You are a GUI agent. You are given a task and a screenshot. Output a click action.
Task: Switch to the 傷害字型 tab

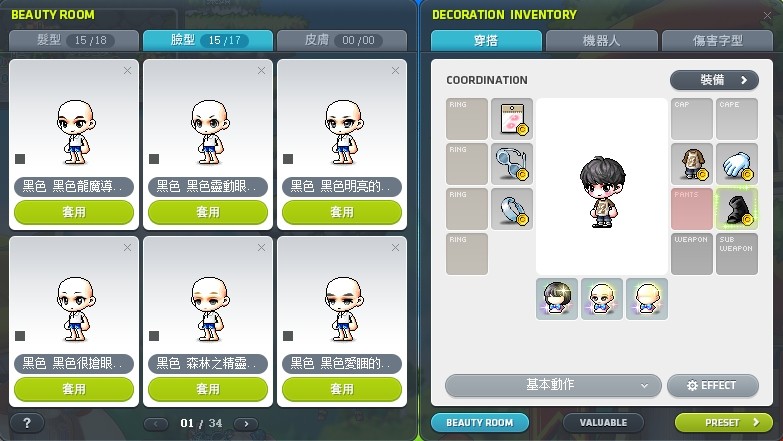click(717, 40)
